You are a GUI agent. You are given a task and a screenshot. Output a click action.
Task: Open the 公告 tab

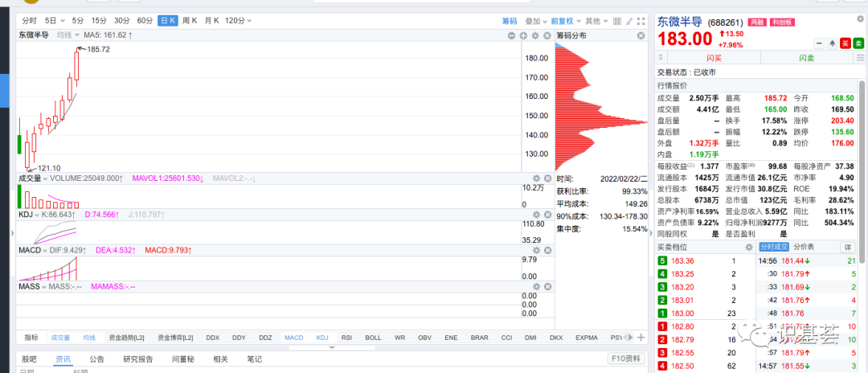[x=96, y=359]
